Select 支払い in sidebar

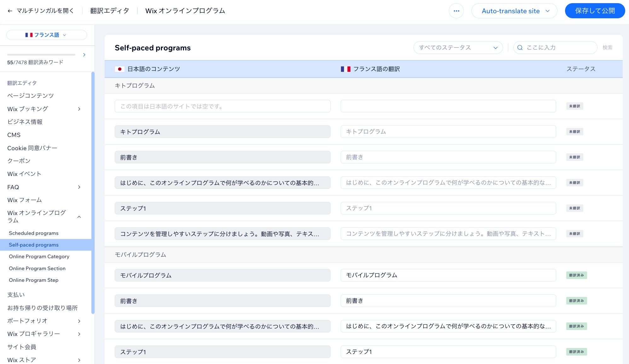[x=16, y=295]
